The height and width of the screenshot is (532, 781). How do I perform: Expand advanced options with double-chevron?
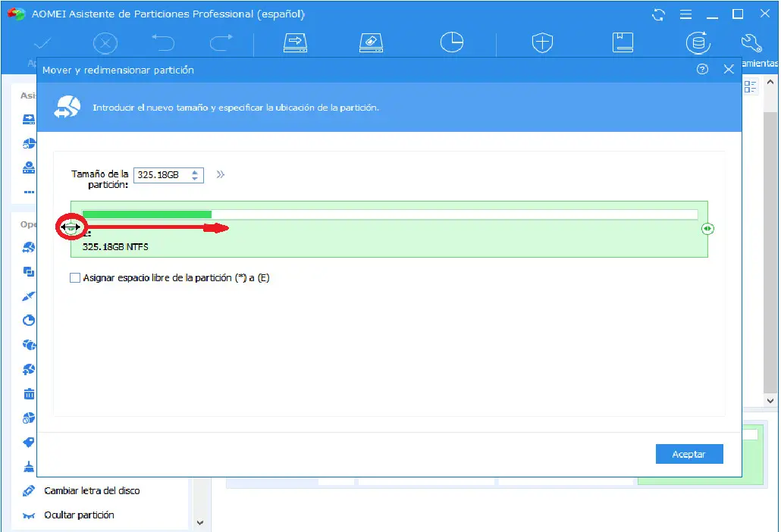pyautogui.click(x=220, y=174)
